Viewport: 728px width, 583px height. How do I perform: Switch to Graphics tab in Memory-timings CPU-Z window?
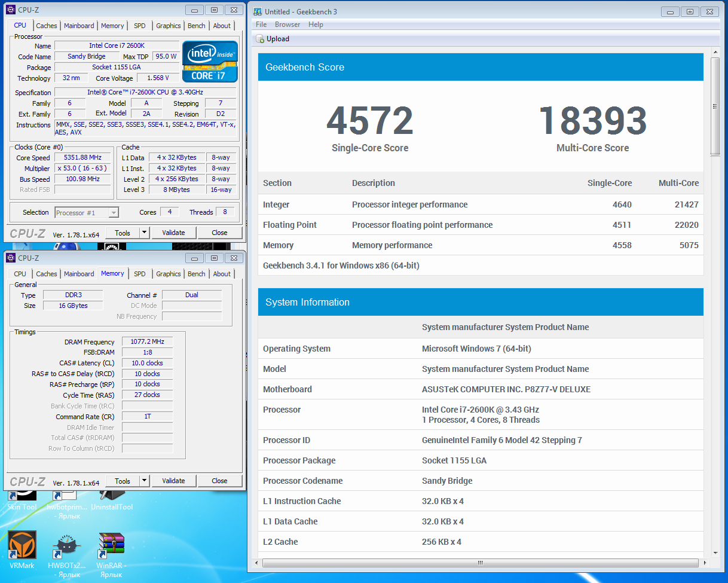pyautogui.click(x=169, y=274)
